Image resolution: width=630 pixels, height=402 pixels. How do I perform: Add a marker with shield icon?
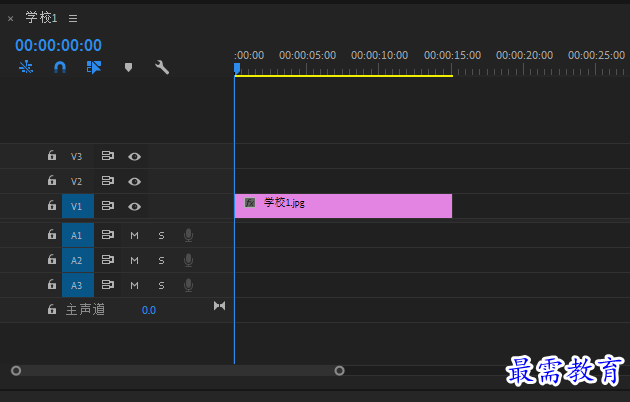click(x=128, y=67)
